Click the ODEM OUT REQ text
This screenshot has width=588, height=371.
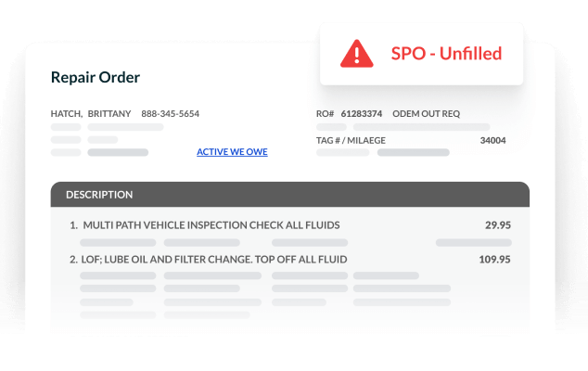(427, 114)
